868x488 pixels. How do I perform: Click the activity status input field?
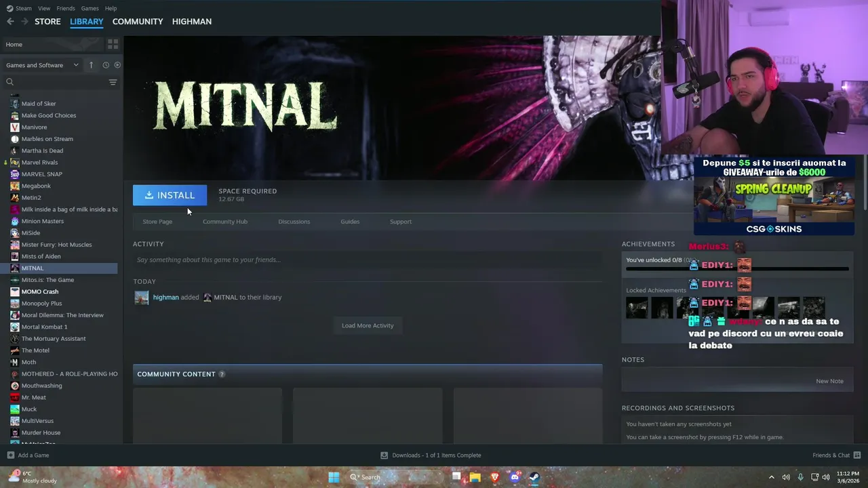click(x=368, y=260)
